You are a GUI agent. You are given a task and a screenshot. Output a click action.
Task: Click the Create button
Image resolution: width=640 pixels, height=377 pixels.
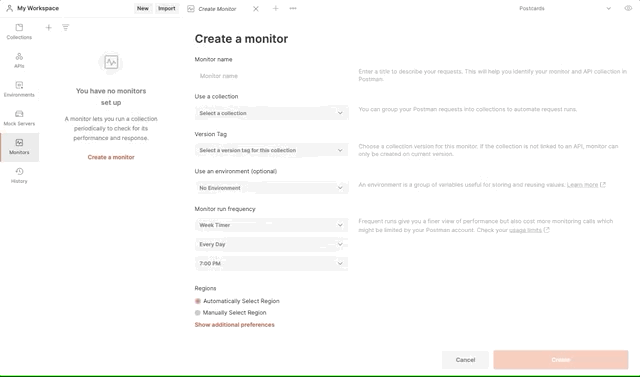pyautogui.click(x=561, y=360)
